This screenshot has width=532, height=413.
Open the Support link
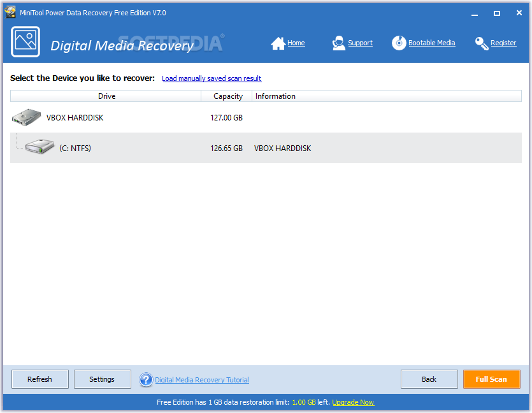point(360,43)
